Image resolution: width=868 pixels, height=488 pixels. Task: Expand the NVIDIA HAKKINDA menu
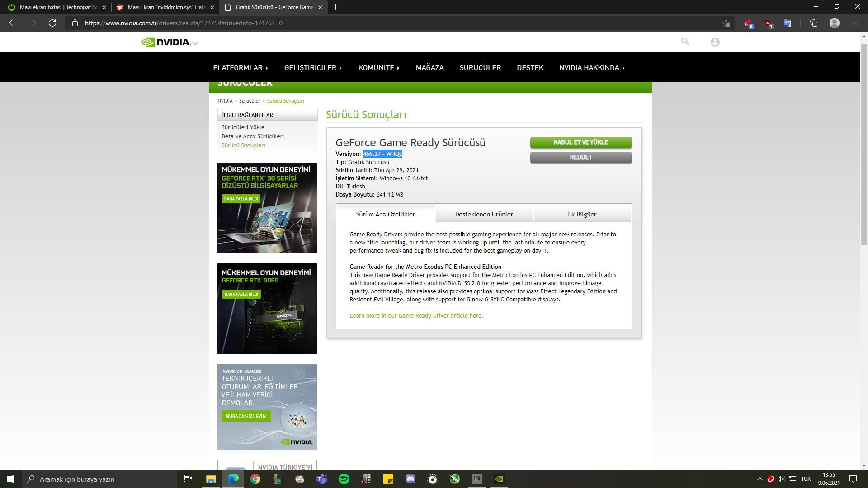(592, 67)
